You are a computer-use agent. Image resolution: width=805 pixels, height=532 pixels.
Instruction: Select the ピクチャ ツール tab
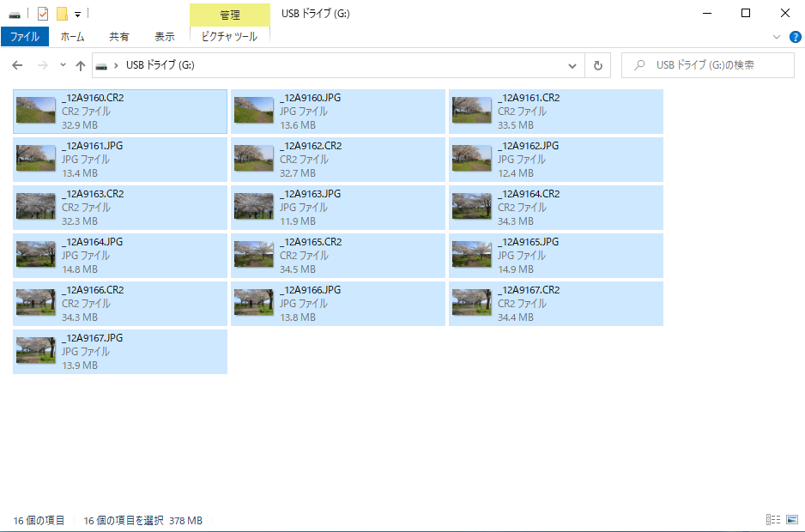click(229, 37)
